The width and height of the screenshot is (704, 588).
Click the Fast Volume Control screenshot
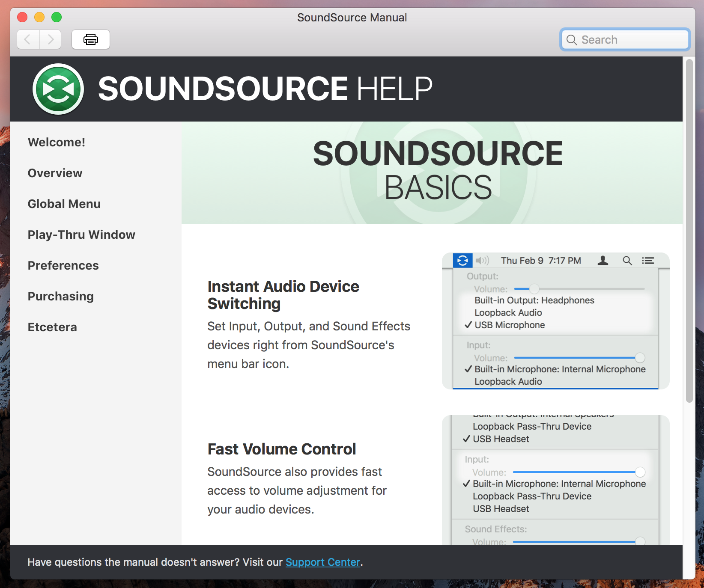(556, 480)
